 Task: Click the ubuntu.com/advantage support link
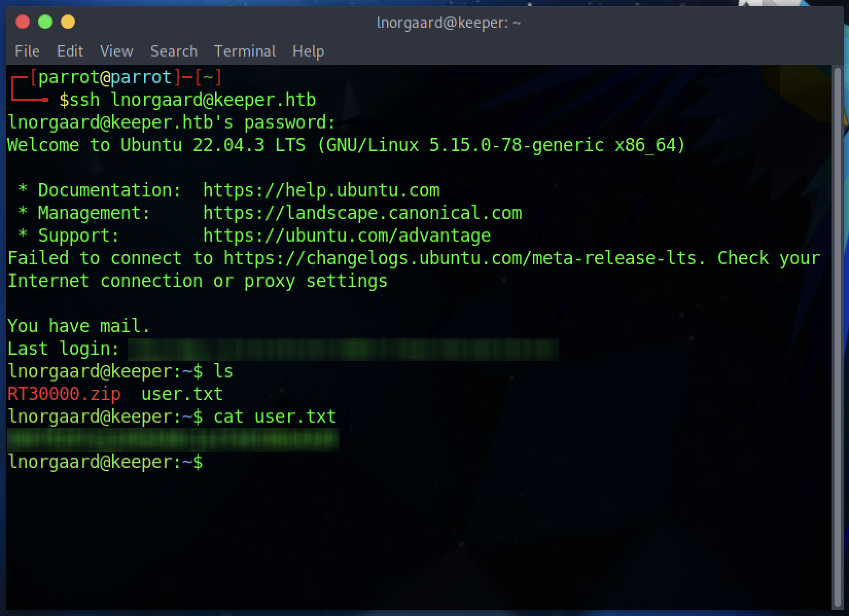(347, 235)
